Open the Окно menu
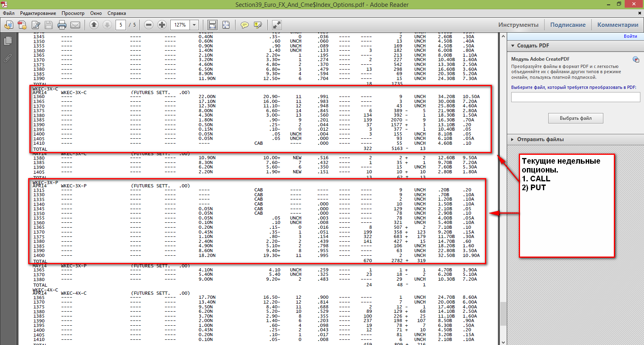The image size is (644, 345). (x=96, y=13)
